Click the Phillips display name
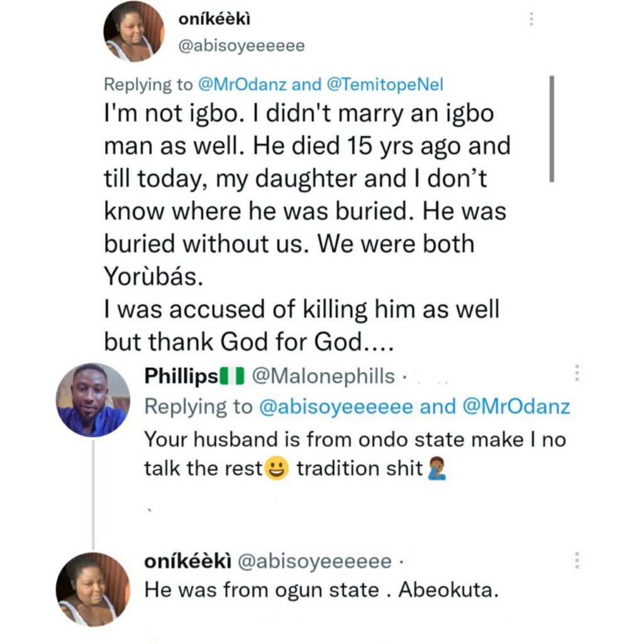This screenshot has width=644, height=644. 181,376
